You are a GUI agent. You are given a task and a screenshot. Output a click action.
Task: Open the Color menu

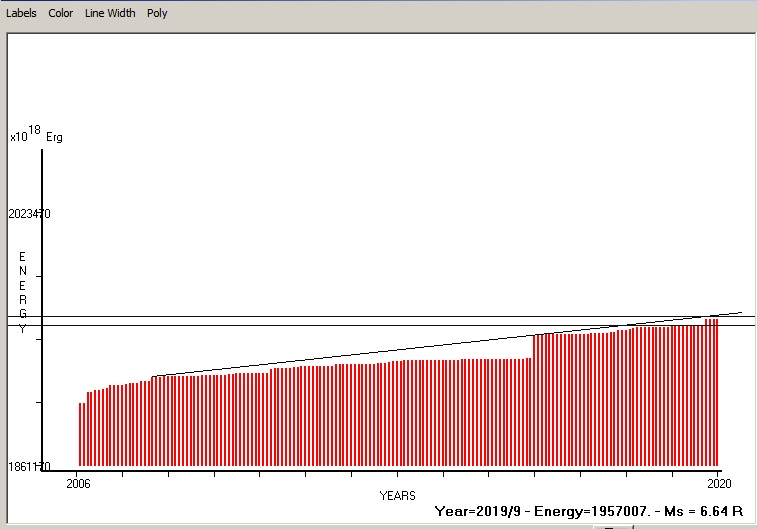point(60,13)
